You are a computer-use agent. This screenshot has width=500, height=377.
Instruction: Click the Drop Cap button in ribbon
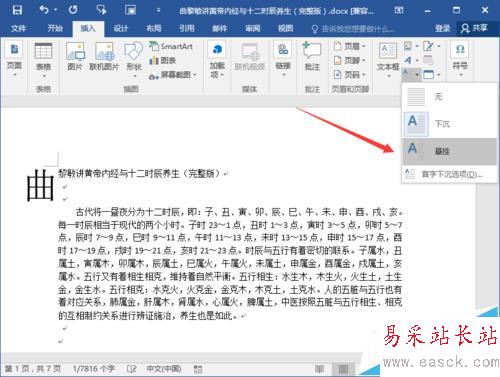click(410, 74)
